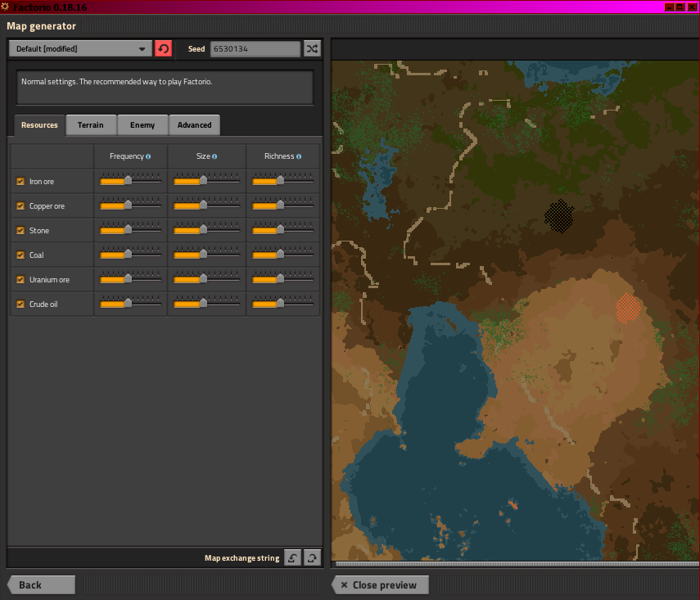Viewport: 700px width, 600px height.
Task: Click the Close preview button
Action: (x=380, y=585)
